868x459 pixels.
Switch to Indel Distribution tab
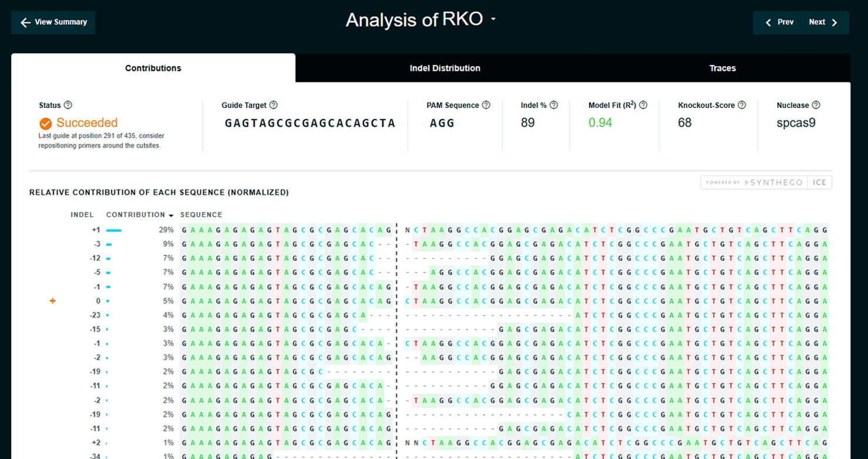(x=445, y=68)
